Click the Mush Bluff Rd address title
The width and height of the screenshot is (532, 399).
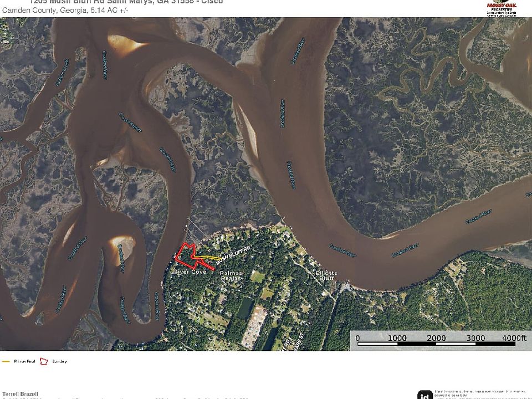(127, 2)
